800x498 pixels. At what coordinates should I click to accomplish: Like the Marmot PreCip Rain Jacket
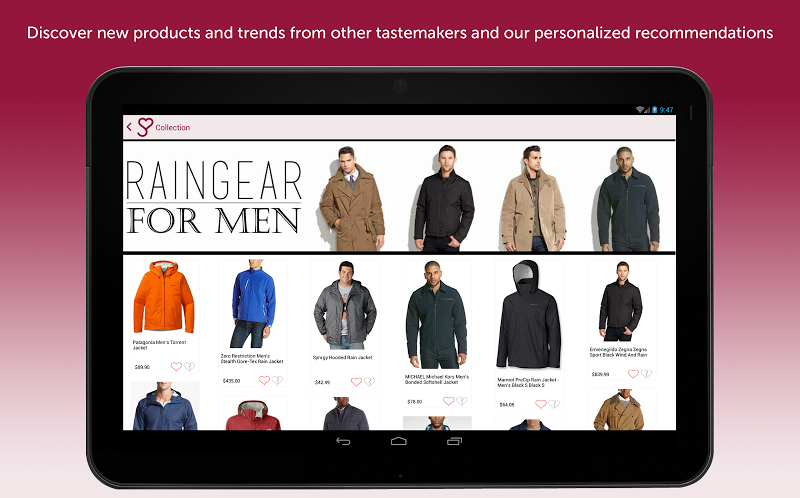[x=541, y=404]
